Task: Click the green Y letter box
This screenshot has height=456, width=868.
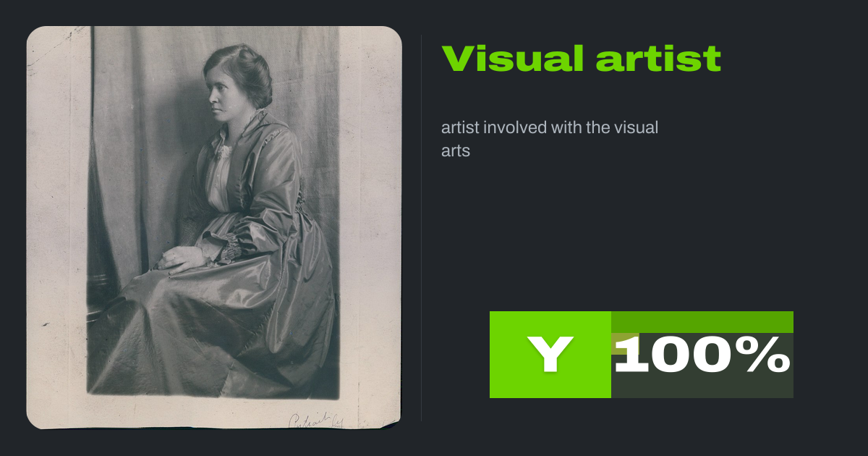Action: 550,355
